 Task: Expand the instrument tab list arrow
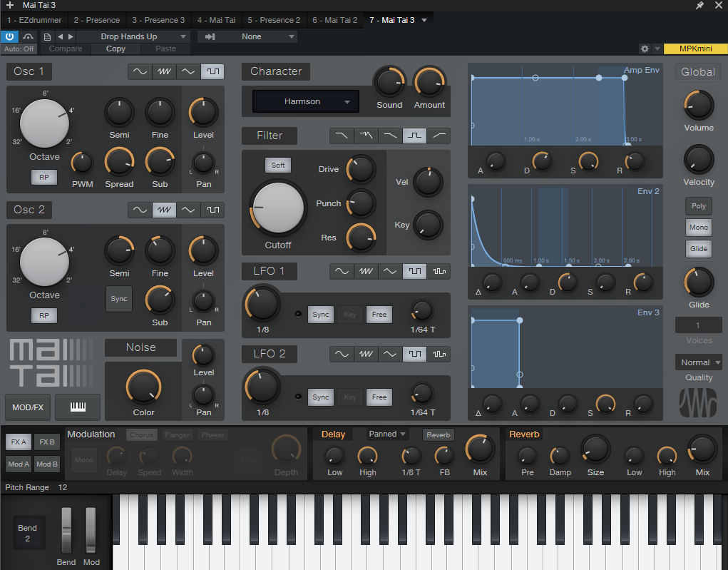pos(424,20)
